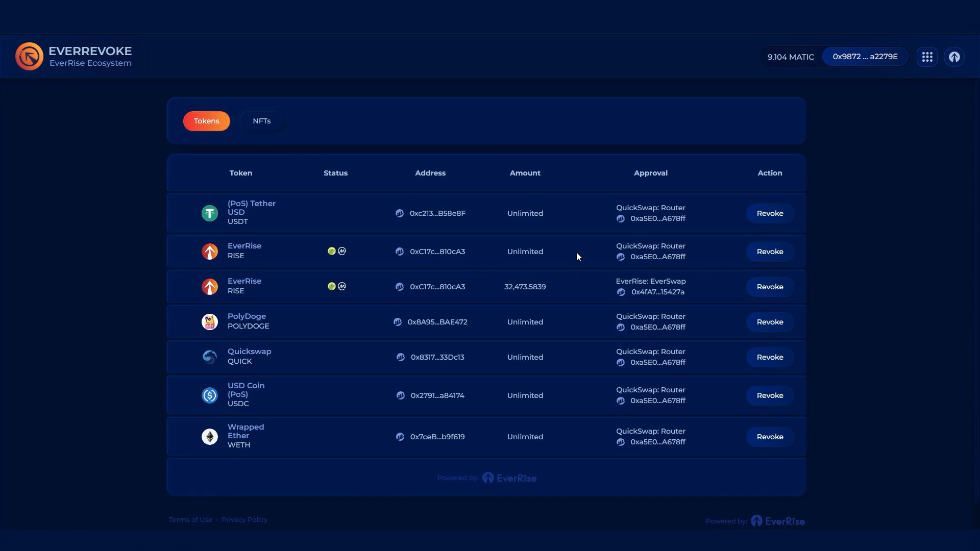The width and height of the screenshot is (980, 551).
Task: Switch to the NFTs tab
Action: [x=262, y=121]
